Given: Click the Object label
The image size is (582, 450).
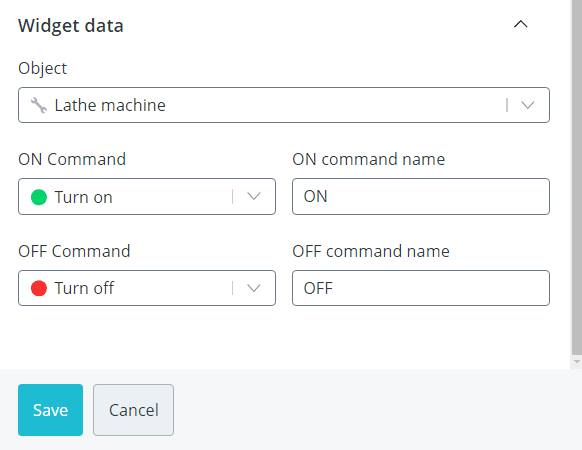Looking at the screenshot, I should (42, 68).
